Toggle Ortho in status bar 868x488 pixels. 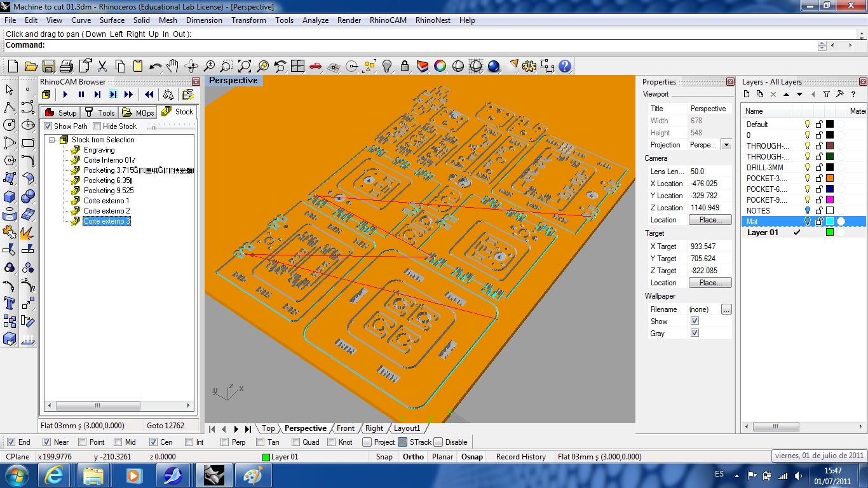pos(413,457)
